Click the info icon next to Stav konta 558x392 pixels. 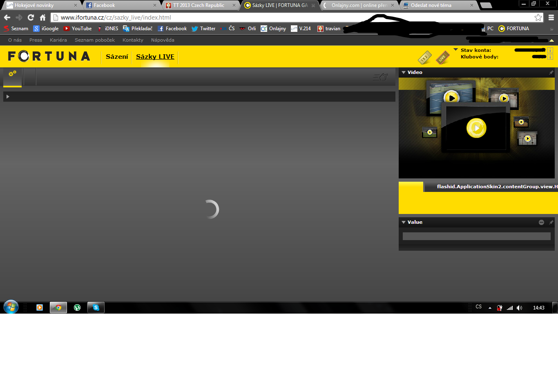coord(550,50)
